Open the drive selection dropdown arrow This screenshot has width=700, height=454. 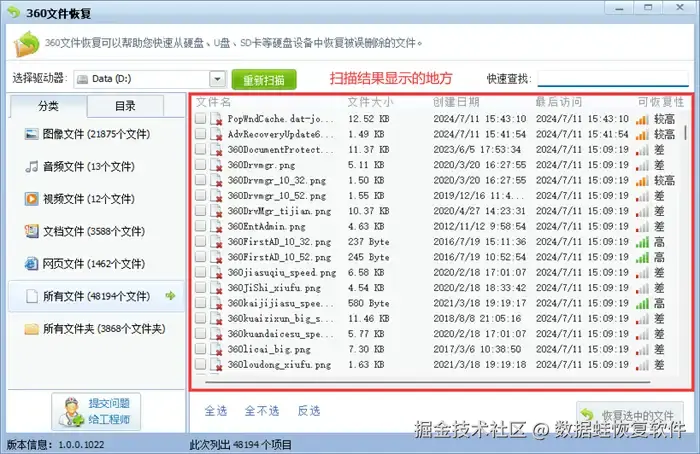pyautogui.click(x=217, y=79)
